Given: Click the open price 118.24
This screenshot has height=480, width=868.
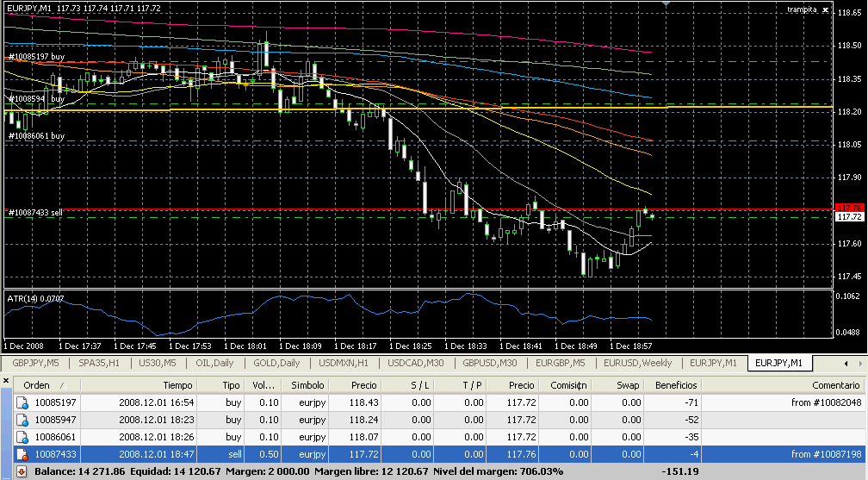Looking at the screenshot, I should (x=363, y=420).
